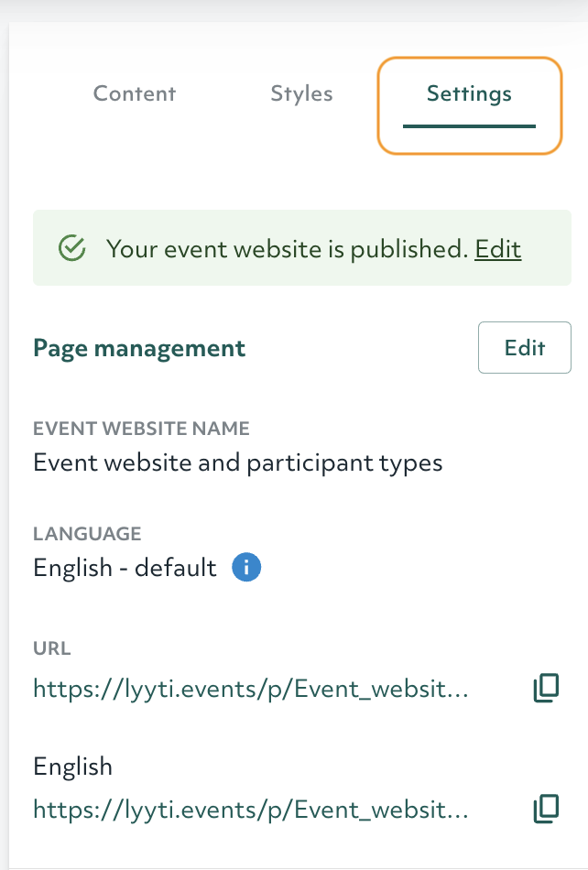This screenshot has height=870, width=588.
Task: Click the EVENT WEBSITE NAME label
Action: [141, 429]
